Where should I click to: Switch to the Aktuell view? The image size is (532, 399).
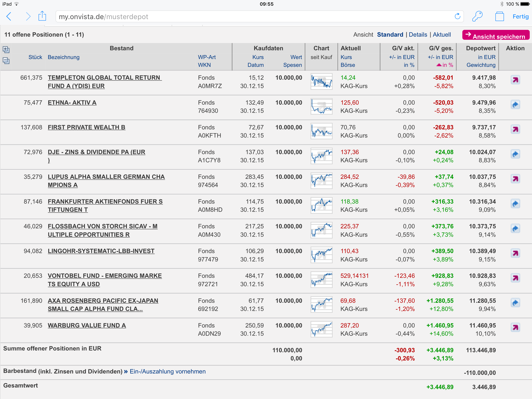click(x=442, y=35)
